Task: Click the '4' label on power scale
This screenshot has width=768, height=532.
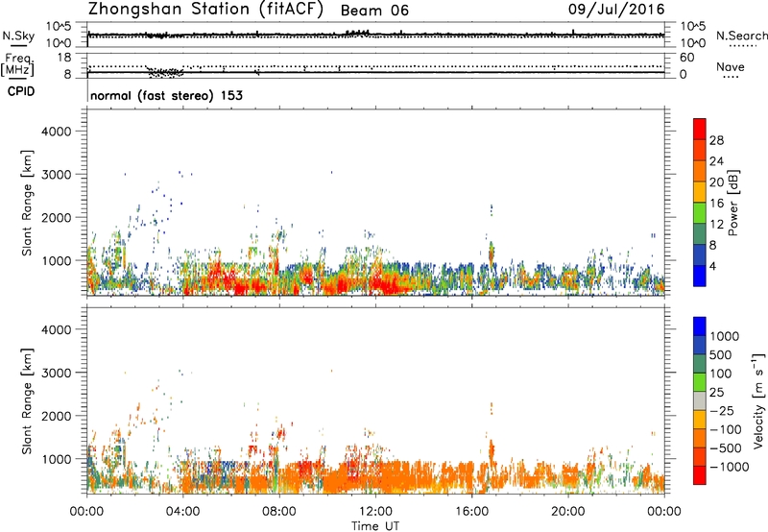Action: tap(713, 267)
